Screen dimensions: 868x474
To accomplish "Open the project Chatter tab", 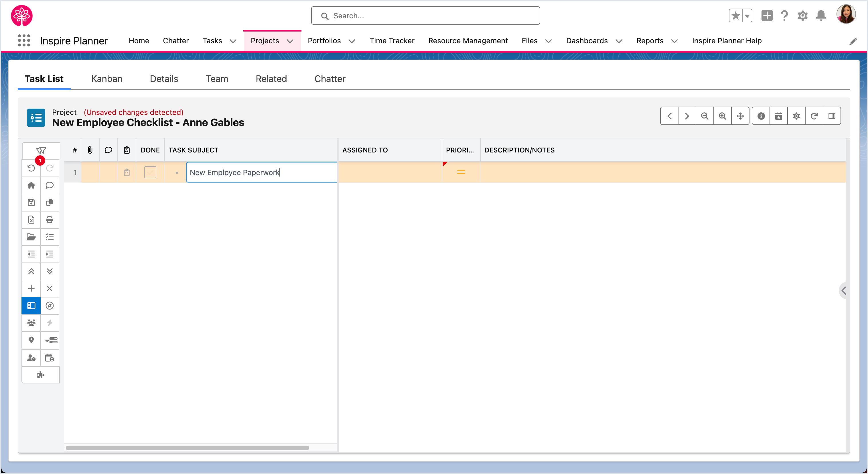I will pyautogui.click(x=330, y=79).
